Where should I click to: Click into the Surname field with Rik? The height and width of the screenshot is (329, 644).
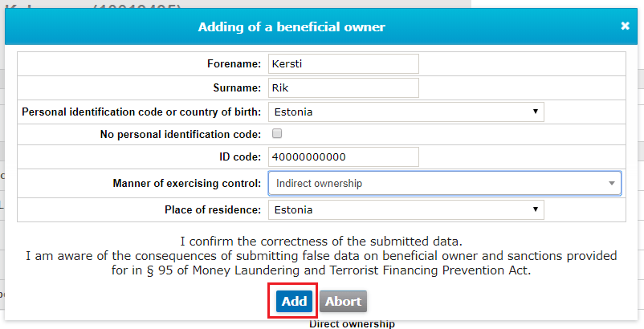[344, 87]
